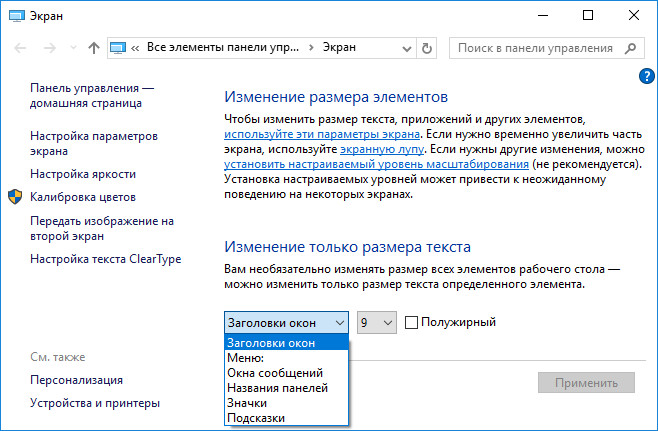This screenshot has width=658, height=431.
Task: Open Настройка текста ClearType link
Action: pyautogui.click(x=105, y=259)
